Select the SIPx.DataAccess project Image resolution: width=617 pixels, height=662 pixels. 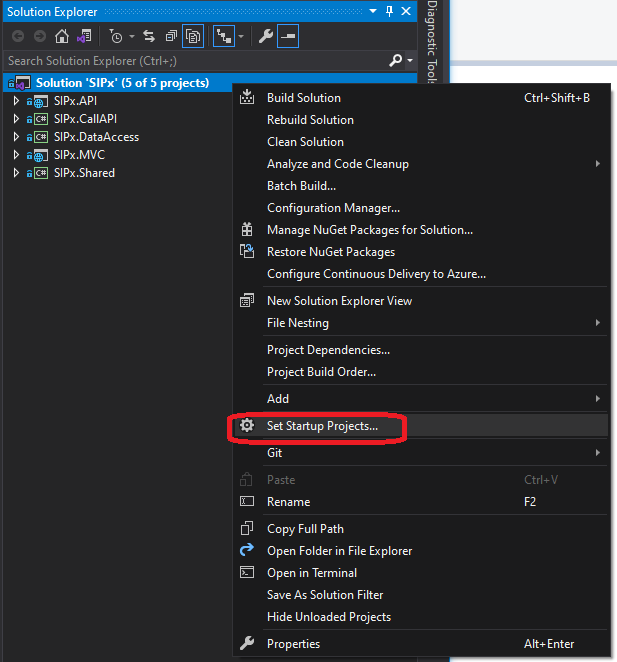[96, 137]
